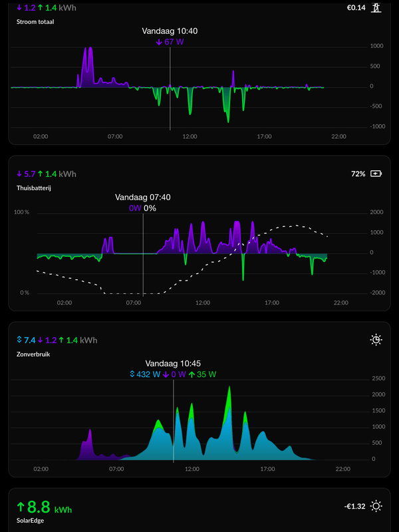Tap the blue self-consumption arrows icon showing 7.4
This screenshot has width=399, height=532.
(x=19, y=340)
